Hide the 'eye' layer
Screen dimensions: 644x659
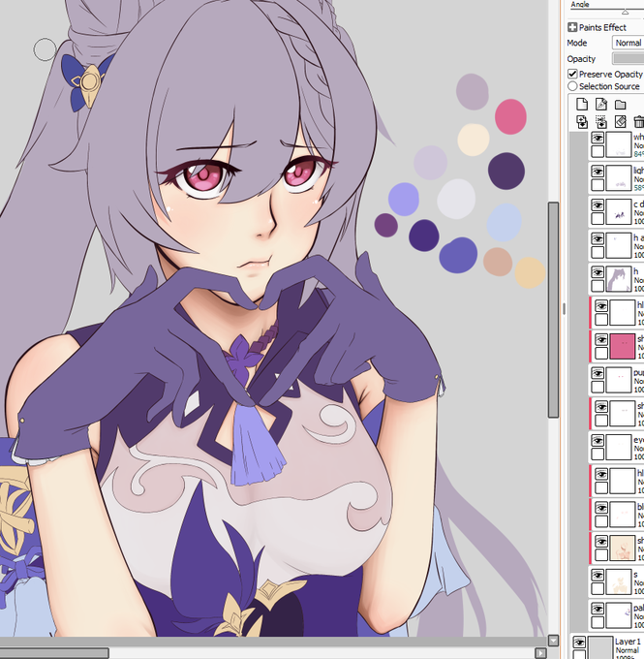[598, 440]
